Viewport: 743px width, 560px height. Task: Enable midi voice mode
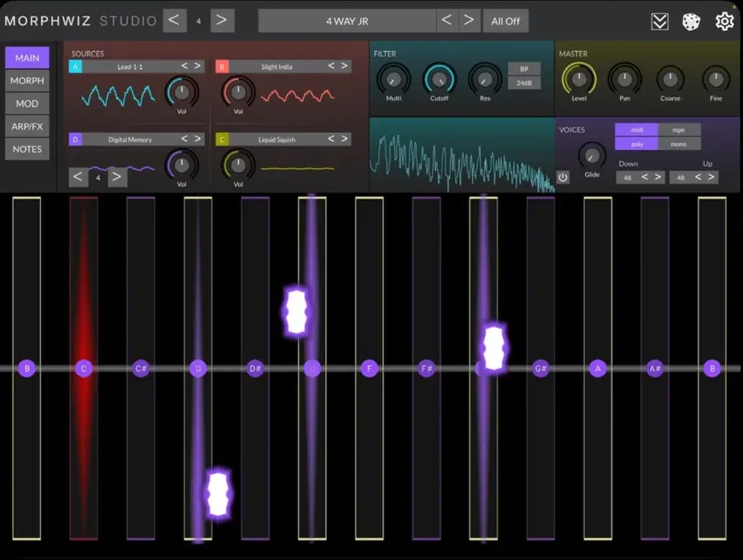(637, 130)
